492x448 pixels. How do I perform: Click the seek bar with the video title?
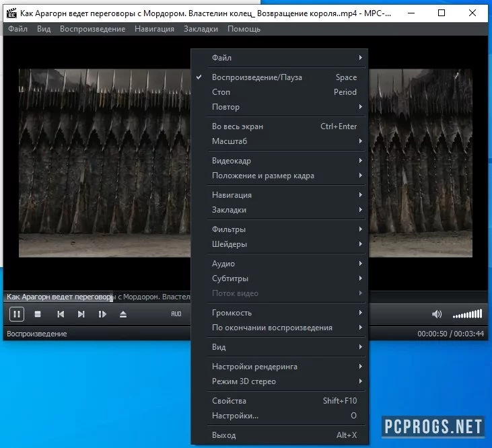pos(97,297)
